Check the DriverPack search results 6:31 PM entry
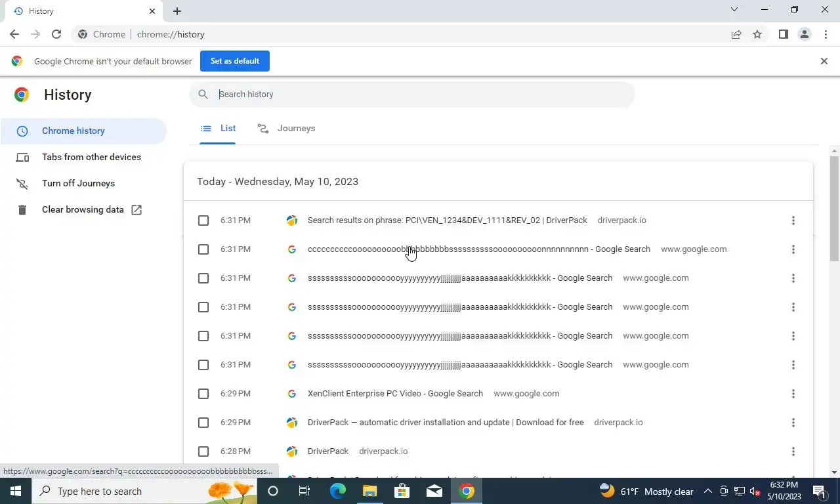 tap(203, 220)
